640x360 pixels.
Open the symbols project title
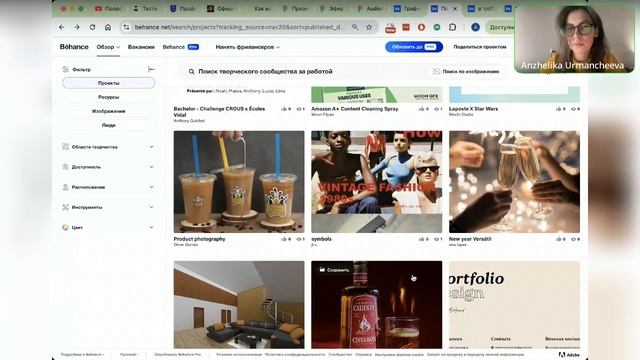point(321,239)
